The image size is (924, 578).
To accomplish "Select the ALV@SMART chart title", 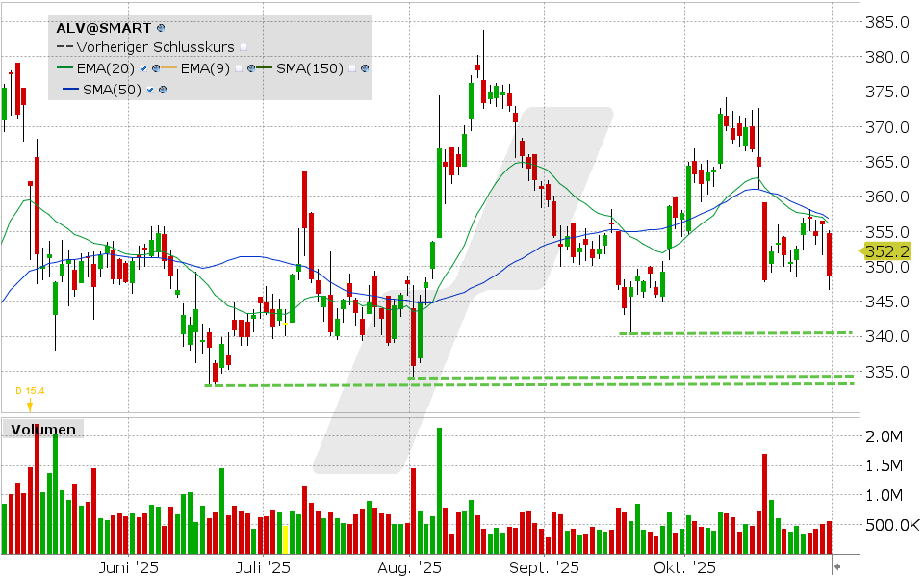I will click(x=104, y=28).
